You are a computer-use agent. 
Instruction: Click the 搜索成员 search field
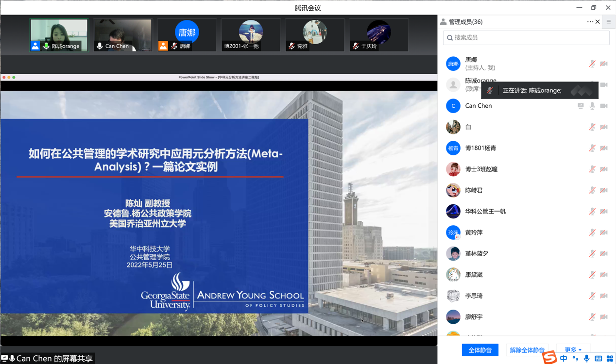(x=526, y=38)
